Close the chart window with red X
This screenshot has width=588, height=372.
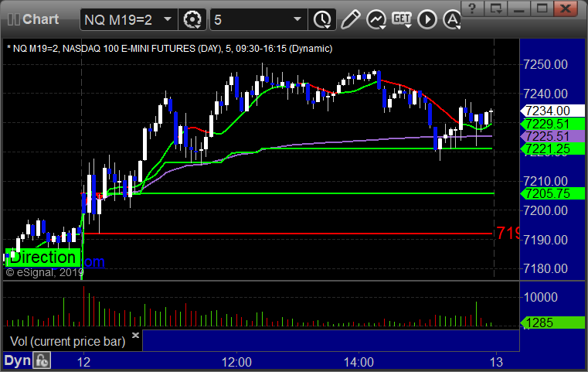pyautogui.click(x=566, y=9)
